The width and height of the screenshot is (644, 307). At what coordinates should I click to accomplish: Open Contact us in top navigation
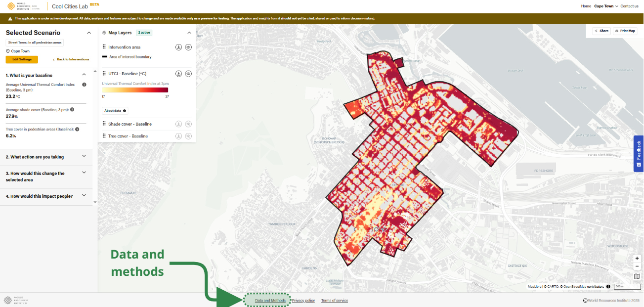629,6
